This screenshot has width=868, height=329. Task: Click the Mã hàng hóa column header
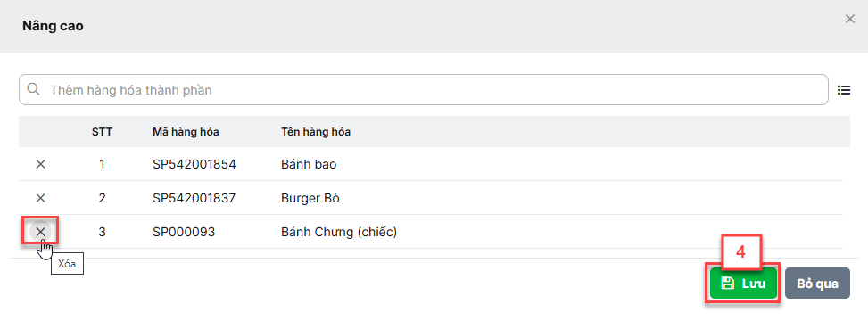point(186,132)
